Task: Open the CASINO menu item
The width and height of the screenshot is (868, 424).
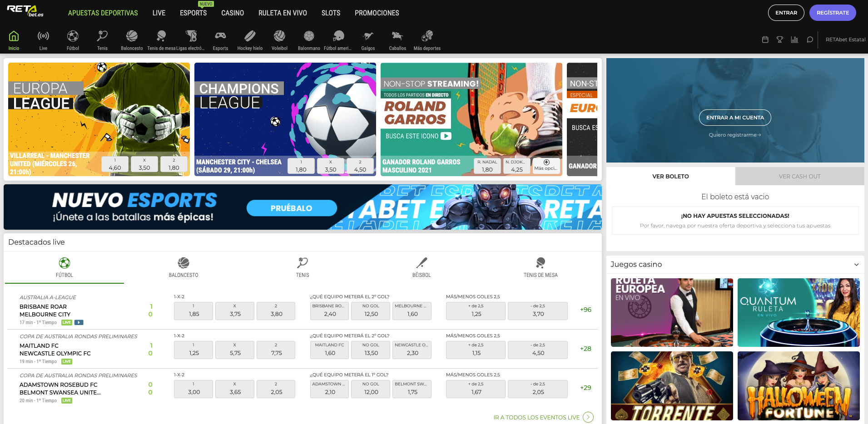Action: (233, 13)
